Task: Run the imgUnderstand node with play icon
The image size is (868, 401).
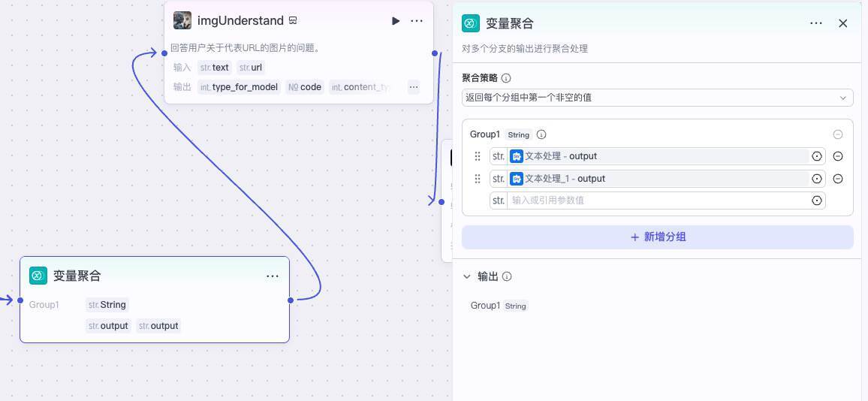Action: tap(395, 21)
